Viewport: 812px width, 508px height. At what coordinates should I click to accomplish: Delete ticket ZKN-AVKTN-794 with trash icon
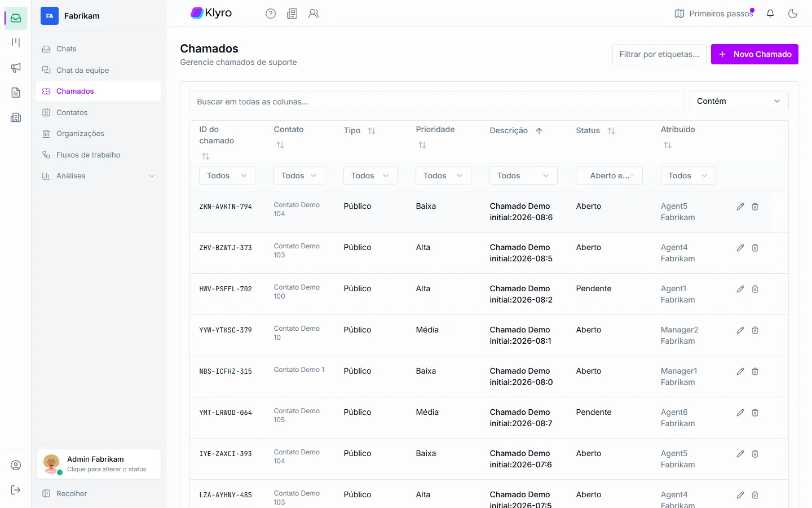point(755,207)
